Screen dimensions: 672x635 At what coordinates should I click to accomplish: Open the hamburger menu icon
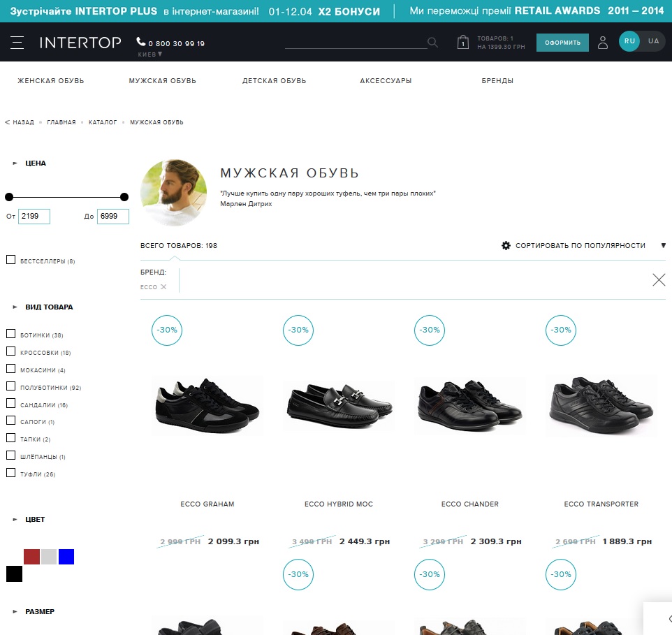17,43
